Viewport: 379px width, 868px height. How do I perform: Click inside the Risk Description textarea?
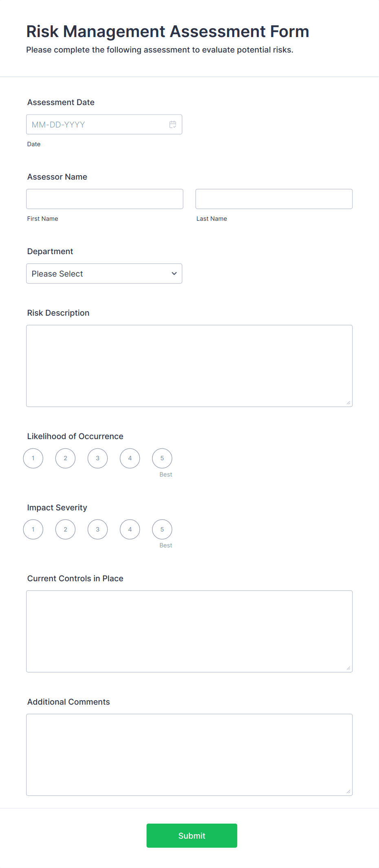189,365
